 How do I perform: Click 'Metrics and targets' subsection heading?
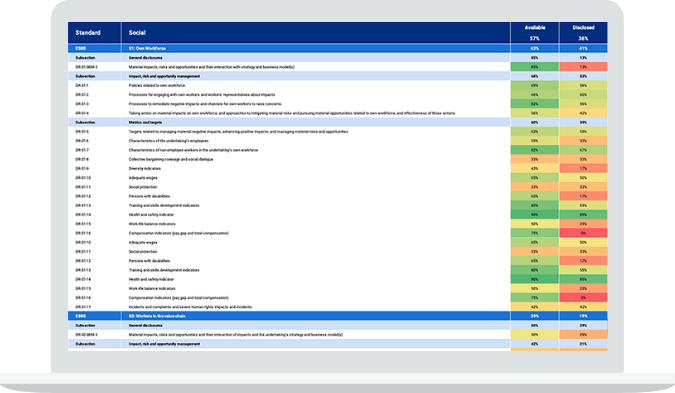click(x=145, y=122)
